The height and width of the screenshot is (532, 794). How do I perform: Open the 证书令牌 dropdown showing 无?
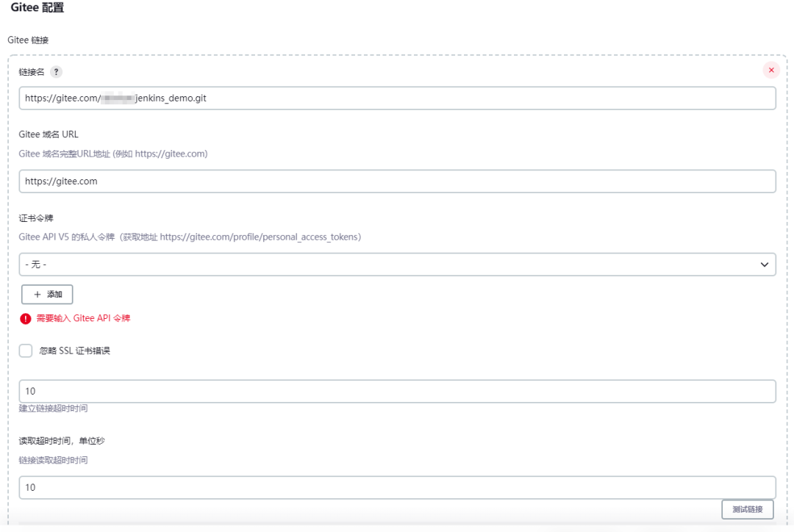coord(397,265)
